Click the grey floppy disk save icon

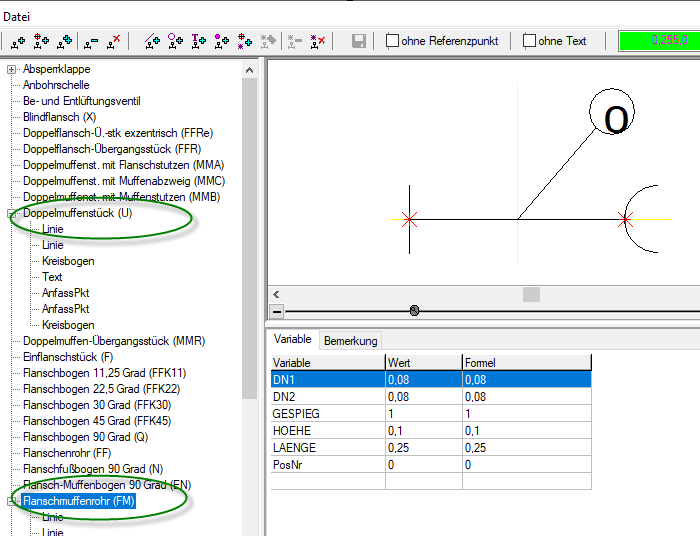pyautogui.click(x=359, y=41)
